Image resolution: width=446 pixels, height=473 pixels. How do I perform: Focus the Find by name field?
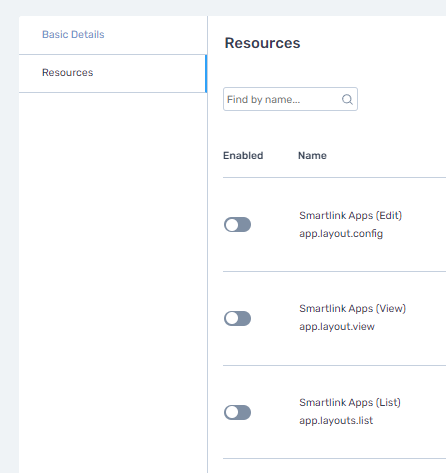point(290,99)
